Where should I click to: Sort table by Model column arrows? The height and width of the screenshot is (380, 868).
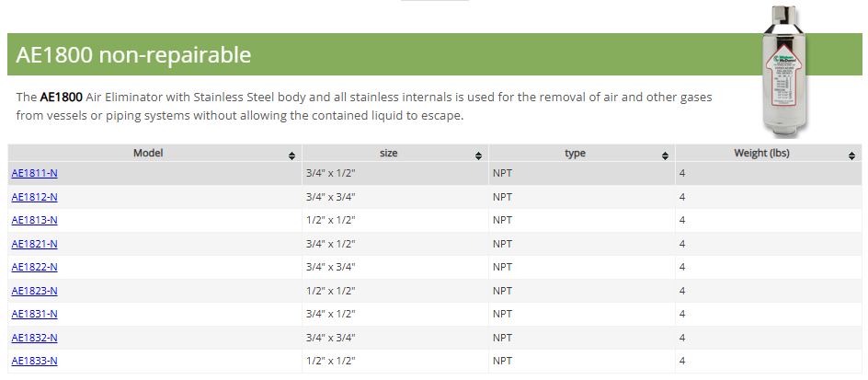click(291, 155)
